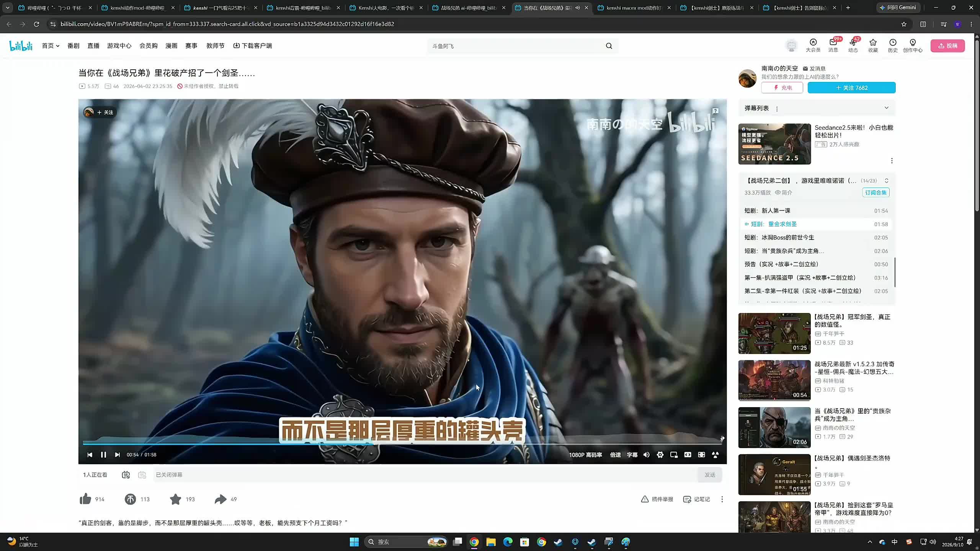The image size is (980, 551).
Task: Open 游戏中心 nav item
Action: coord(119,46)
